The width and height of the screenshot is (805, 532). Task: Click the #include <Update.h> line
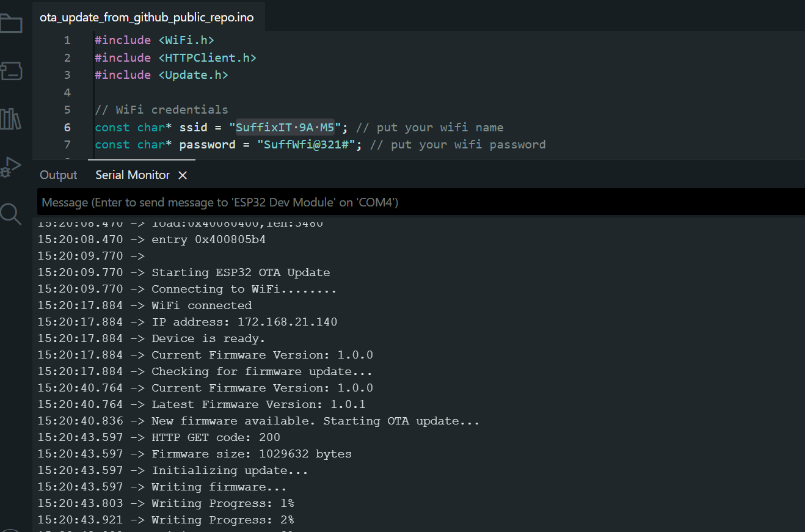click(161, 75)
